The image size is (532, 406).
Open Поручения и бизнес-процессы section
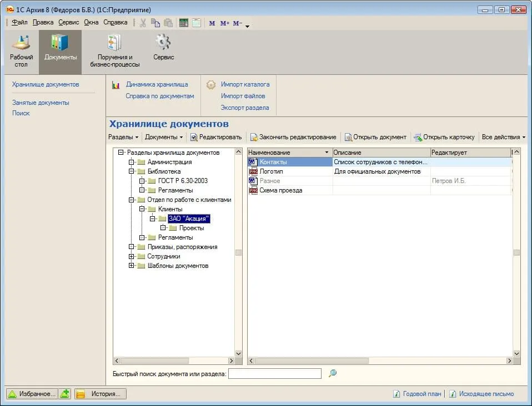(115, 51)
